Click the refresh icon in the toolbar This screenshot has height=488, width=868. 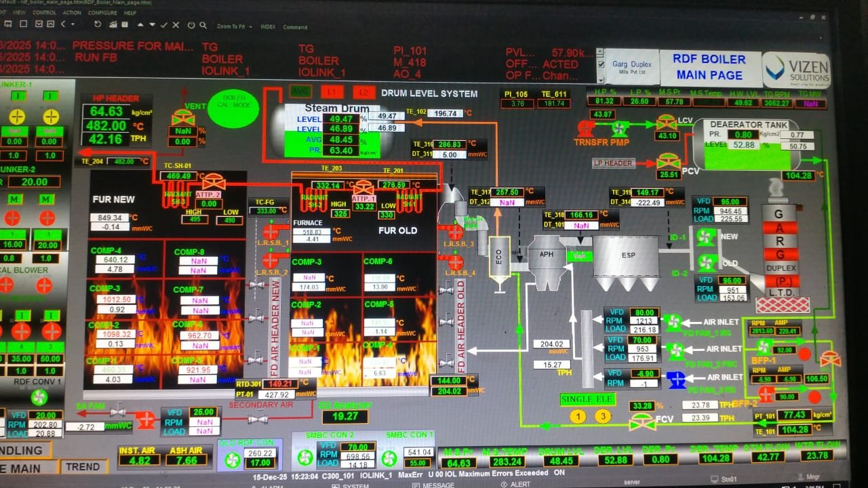pos(99,26)
